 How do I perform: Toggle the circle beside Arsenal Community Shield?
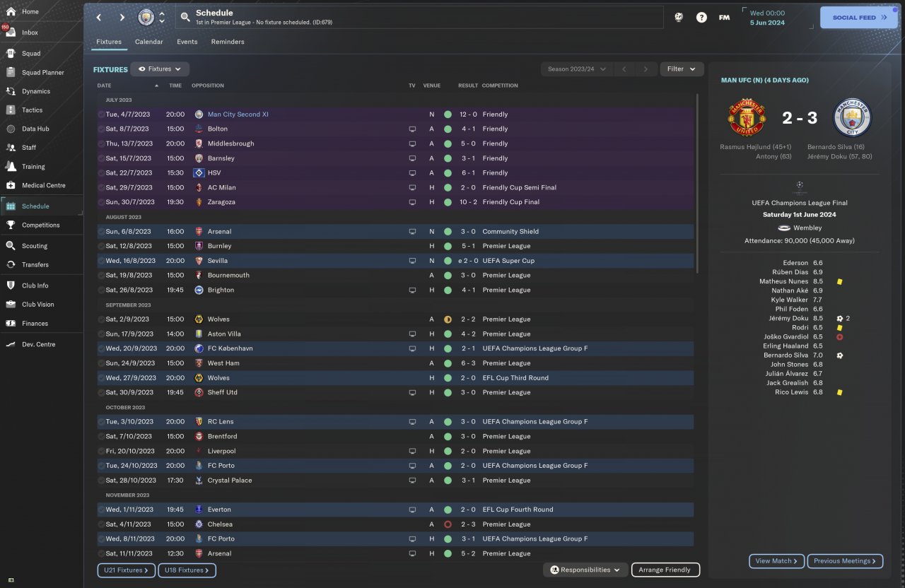[x=101, y=232]
